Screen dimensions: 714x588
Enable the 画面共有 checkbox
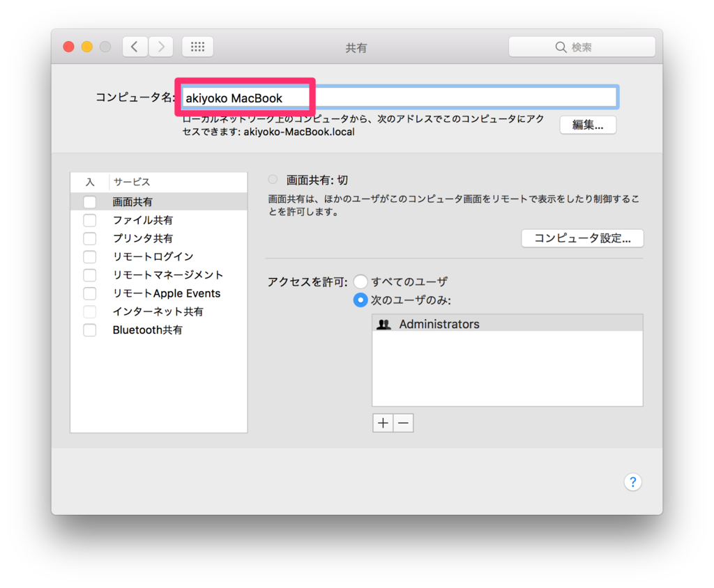89,201
